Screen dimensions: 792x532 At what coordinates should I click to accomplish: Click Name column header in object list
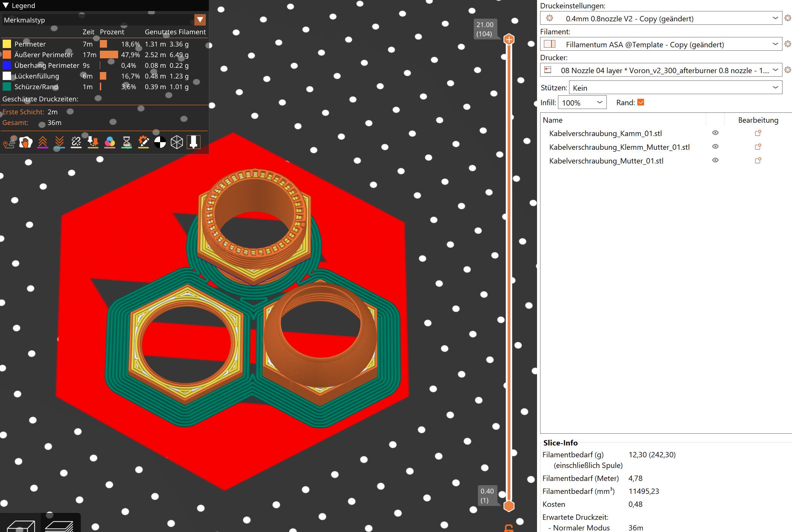(x=553, y=120)
